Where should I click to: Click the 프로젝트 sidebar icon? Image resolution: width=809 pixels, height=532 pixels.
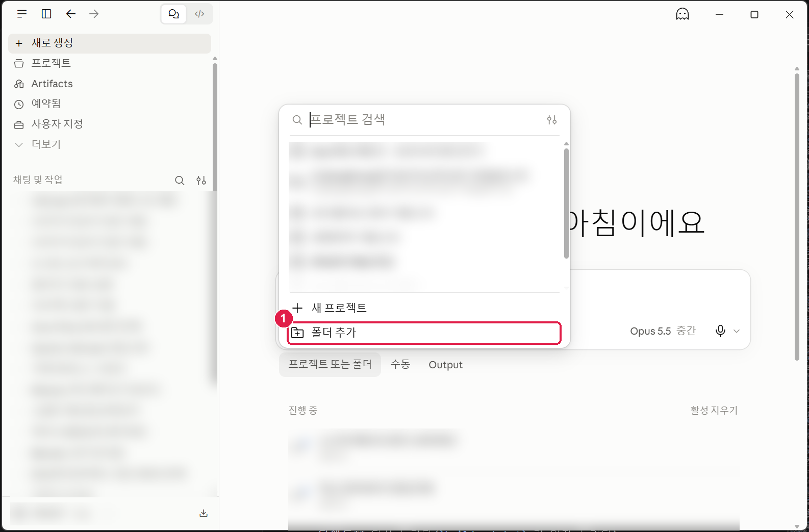[x=19, y=63]
